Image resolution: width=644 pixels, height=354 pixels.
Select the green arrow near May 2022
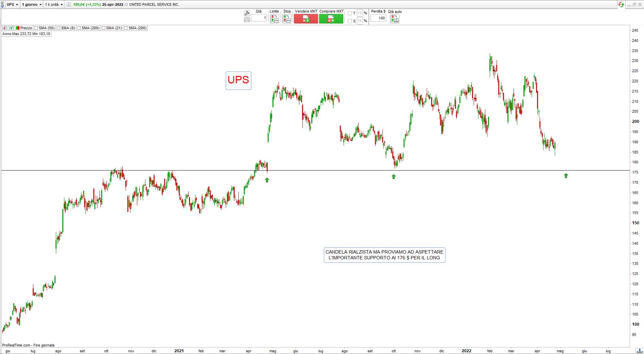566,176
